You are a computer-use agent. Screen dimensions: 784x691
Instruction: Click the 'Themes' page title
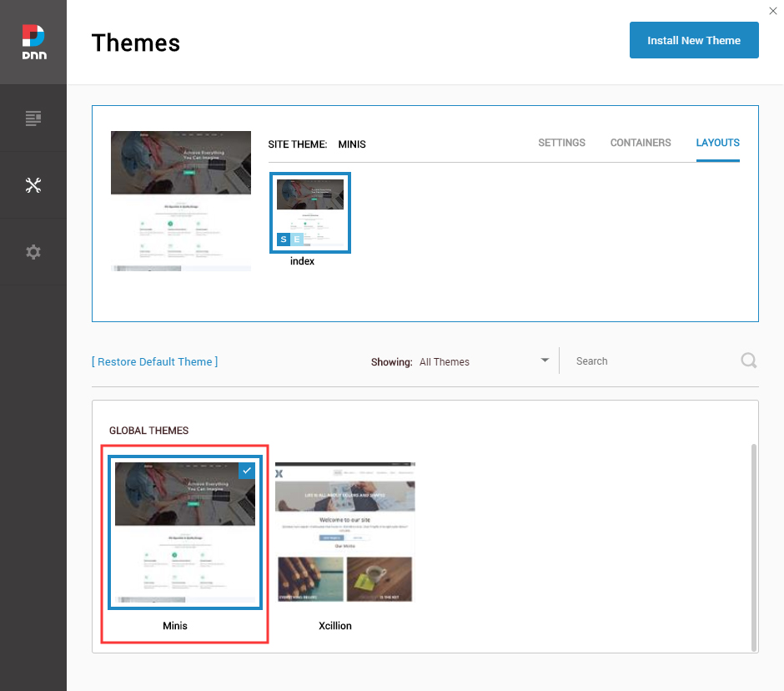tap(135, 43)
